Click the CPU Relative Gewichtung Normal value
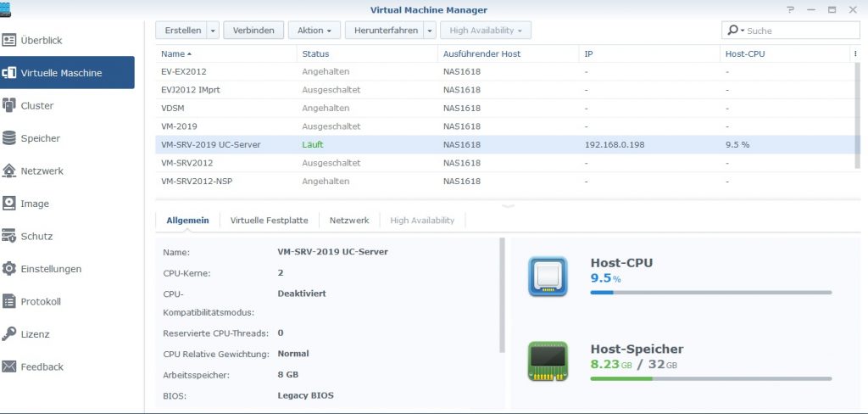Viewport: 868px width, 414px height. point(293,354)
